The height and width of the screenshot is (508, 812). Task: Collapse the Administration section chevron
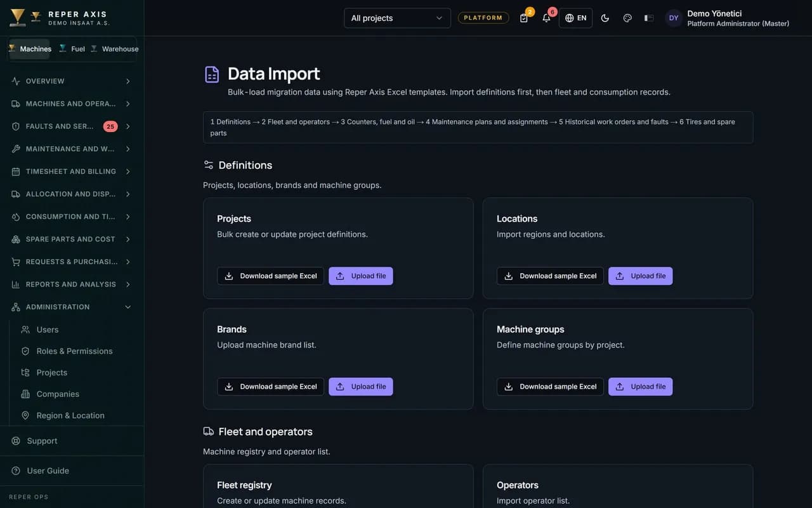(x=128, y=307)
